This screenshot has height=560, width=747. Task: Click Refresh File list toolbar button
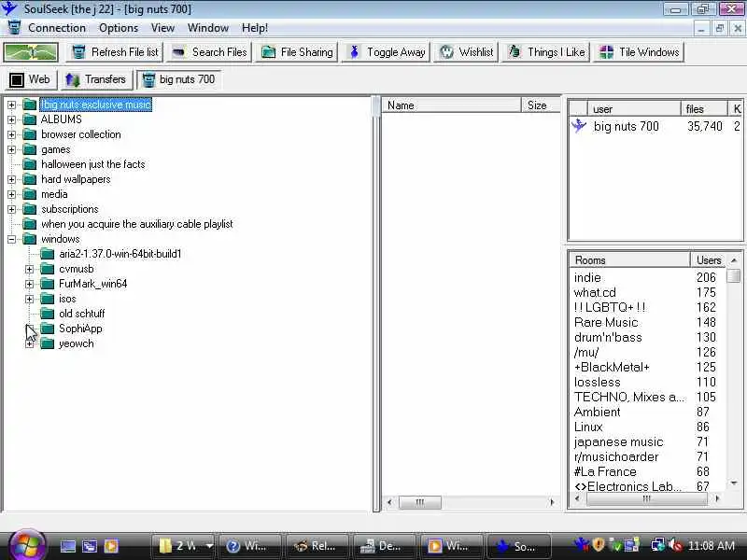coord(115,52)
